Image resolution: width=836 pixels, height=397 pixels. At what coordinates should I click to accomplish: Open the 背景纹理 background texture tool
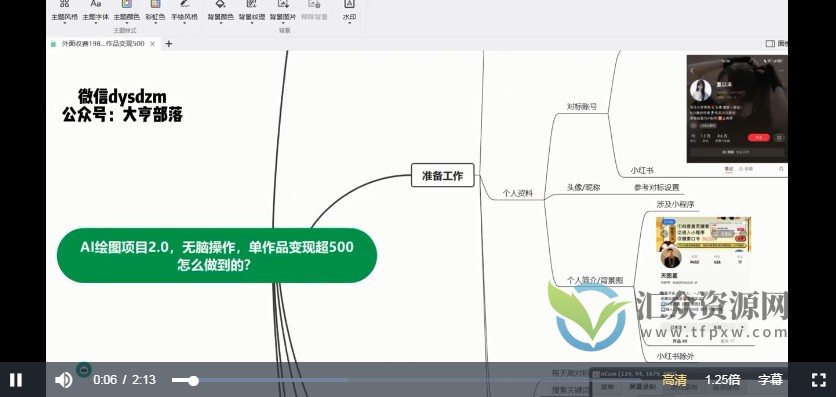tap(252, 10)
